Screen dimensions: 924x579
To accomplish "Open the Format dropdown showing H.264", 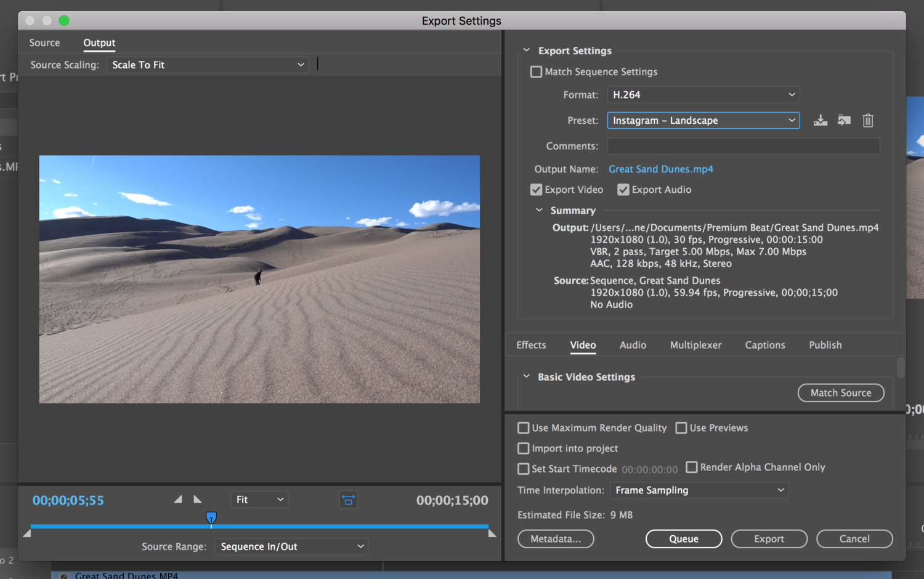I will pos(703,95).
